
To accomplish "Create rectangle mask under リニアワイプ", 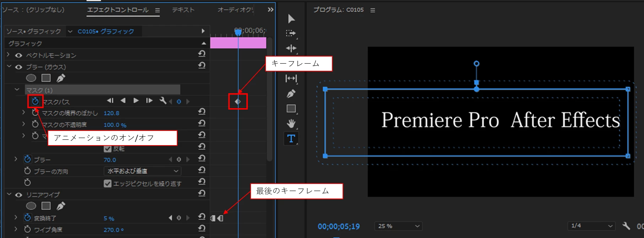I will 46,206.
